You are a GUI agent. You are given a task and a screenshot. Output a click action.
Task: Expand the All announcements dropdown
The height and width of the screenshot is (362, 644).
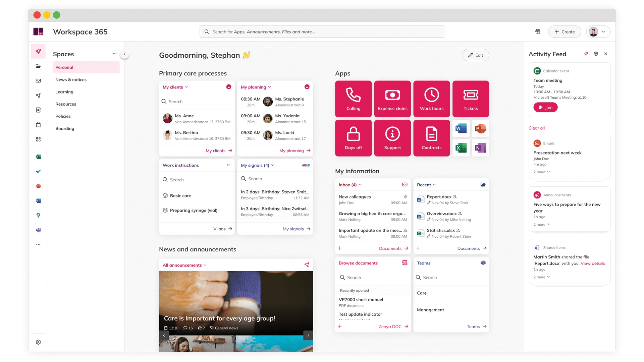click(x=184, y=265)
